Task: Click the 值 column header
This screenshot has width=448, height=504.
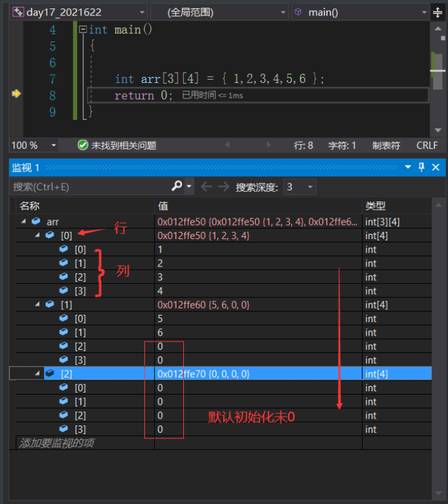Action: 163,206
